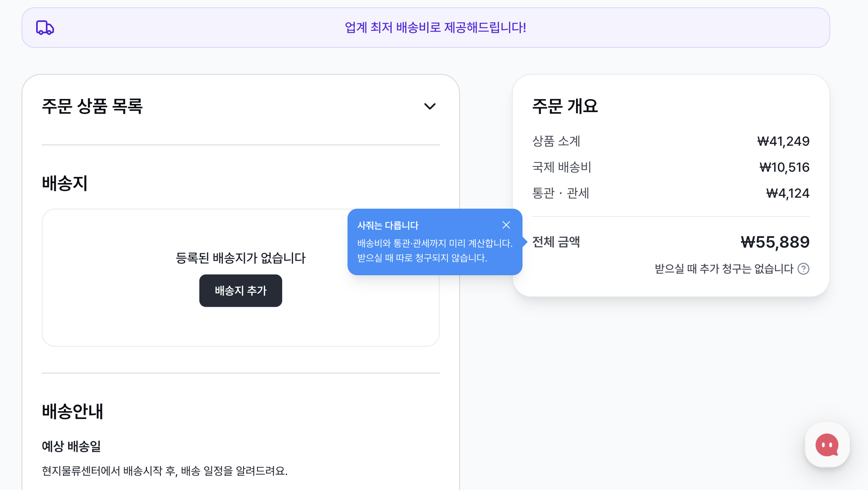The width and height of the screenshot is (868, 490).
Task: Click the 배송지 section heading
Action: click(x=65, y=183)
